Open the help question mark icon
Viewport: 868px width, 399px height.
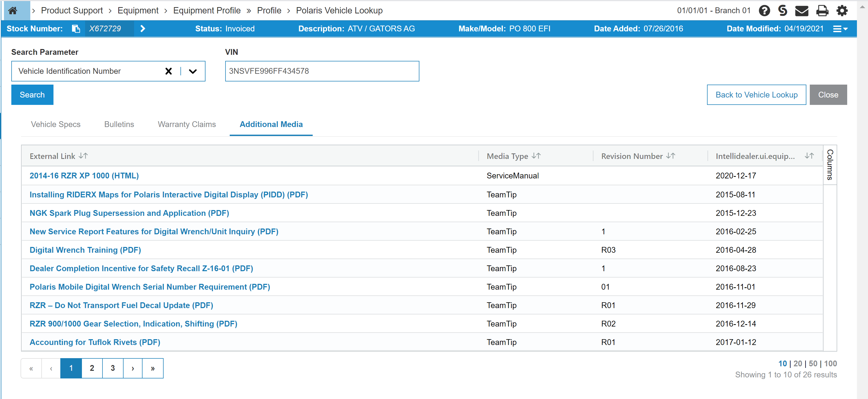(764, 11)
